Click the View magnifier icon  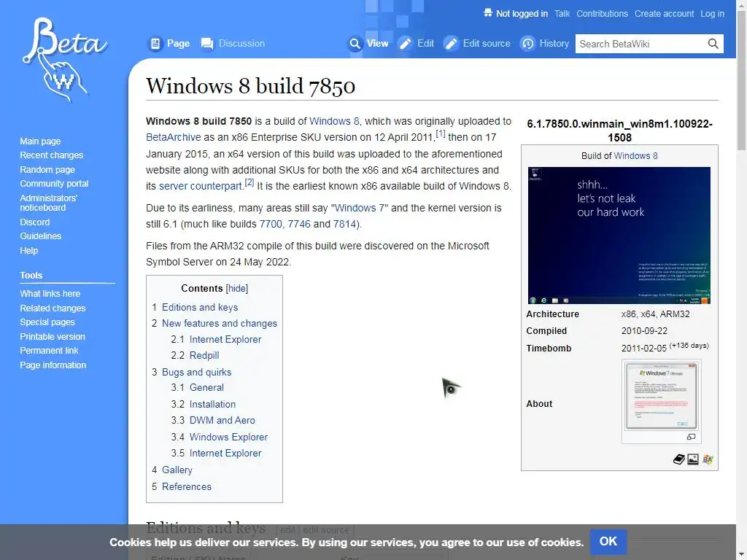[x=355, y=44]
